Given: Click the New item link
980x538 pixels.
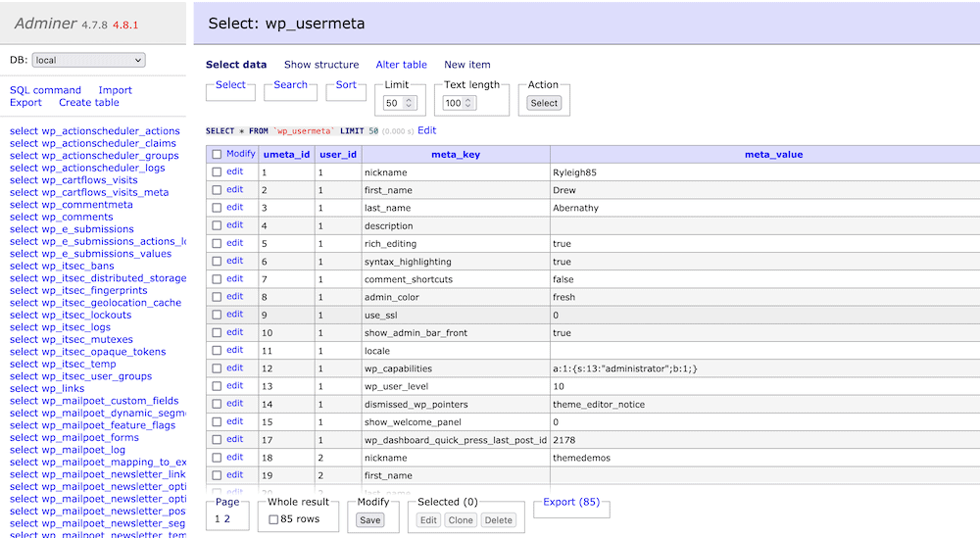Looking at the screenshot, I should click(x=467, y=65).
